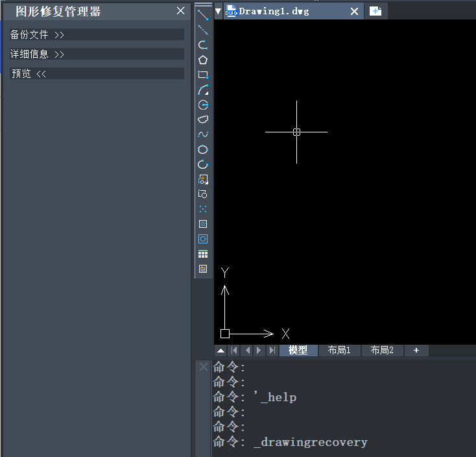Close the Drawing1.dwg tab
Screen dimensions: 476x457
(x=354, y=12)
